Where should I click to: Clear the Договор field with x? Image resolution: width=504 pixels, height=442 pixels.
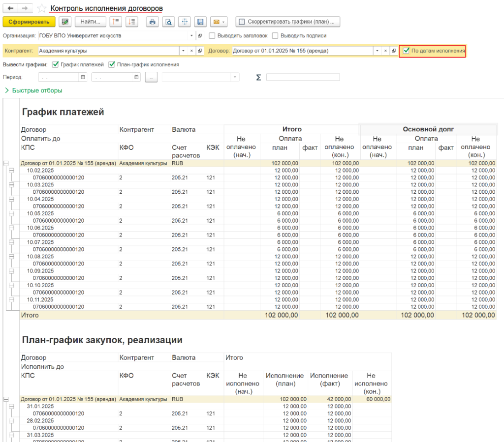[385, 51]
